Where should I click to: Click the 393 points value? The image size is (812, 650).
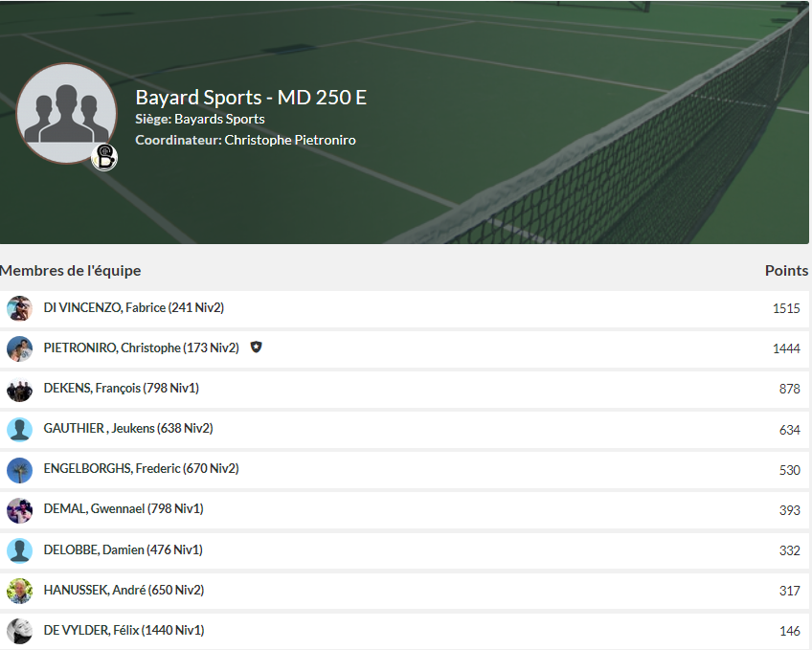click(789, 510)
